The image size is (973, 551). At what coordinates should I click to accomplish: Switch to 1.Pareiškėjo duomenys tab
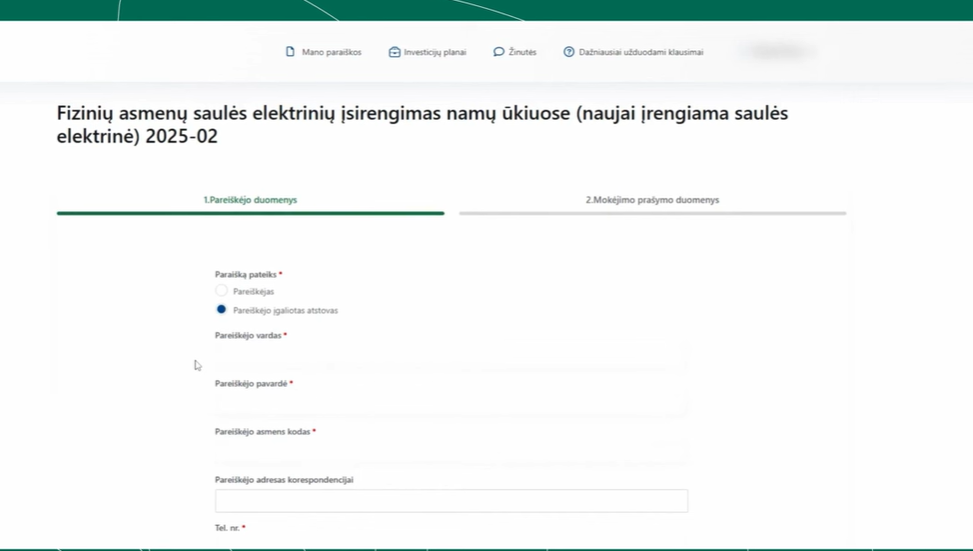pyautogui.click(x=250, y=200)
